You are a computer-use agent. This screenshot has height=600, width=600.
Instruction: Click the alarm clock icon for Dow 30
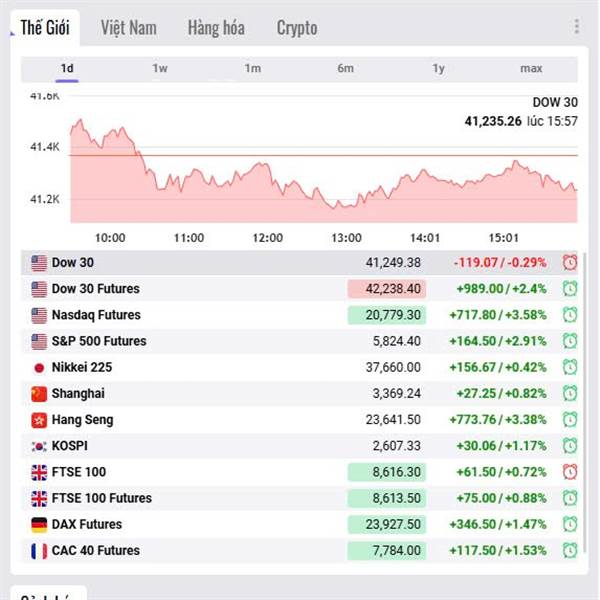click(570, 263)
